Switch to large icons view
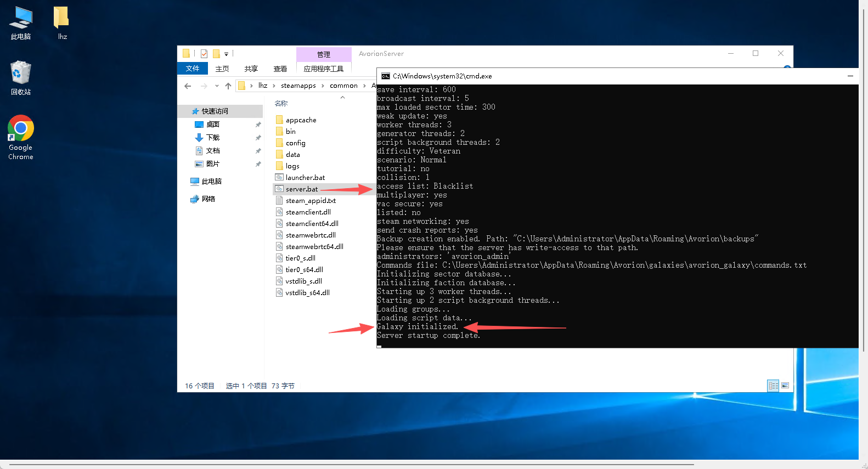This screenshot has height=469, width=868. click(785, 386)
